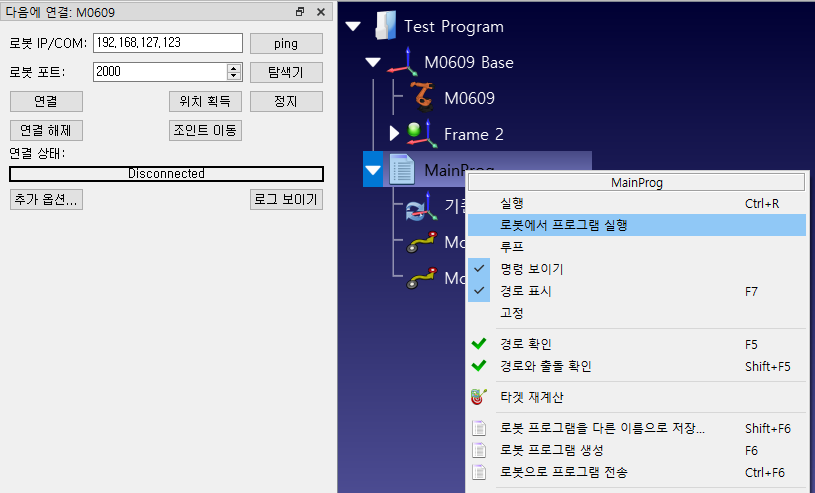Click the '정지' stop button
The image size is (815, 493).
[x=286, y=101]
